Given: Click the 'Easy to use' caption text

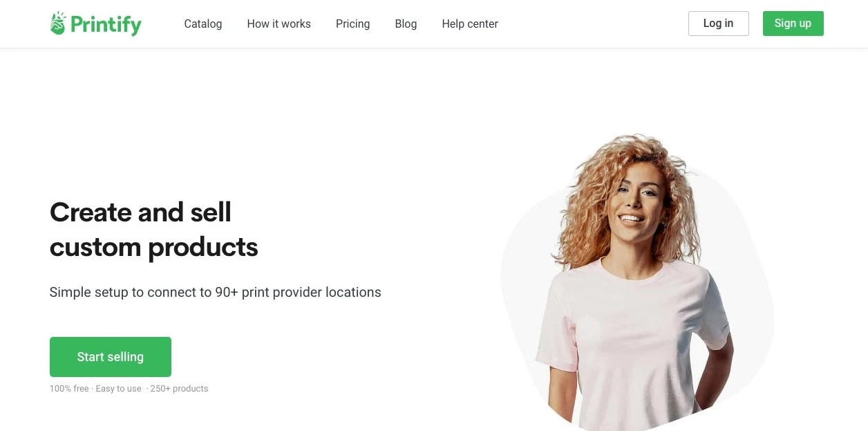Looking at the screenshot, I should pyautogui.click(x=118, y=389).
